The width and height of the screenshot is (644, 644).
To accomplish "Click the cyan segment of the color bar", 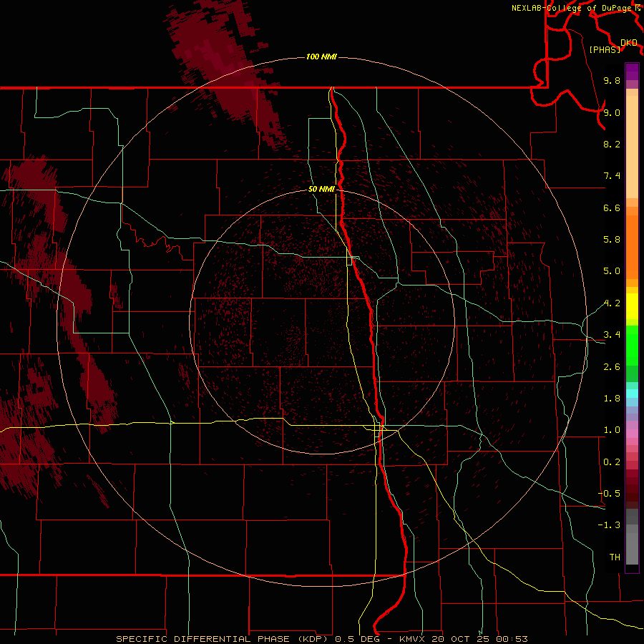I will click(x=632, y=394).
